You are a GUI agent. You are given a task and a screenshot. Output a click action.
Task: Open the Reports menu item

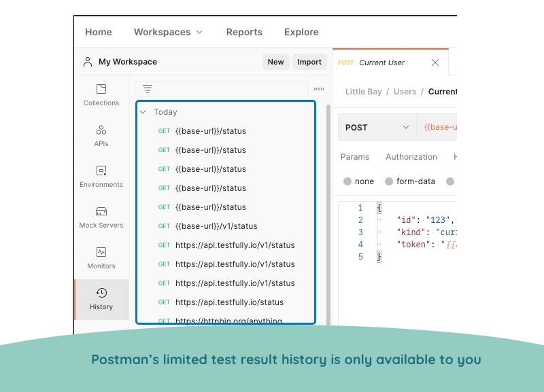[x=244, y=32]
